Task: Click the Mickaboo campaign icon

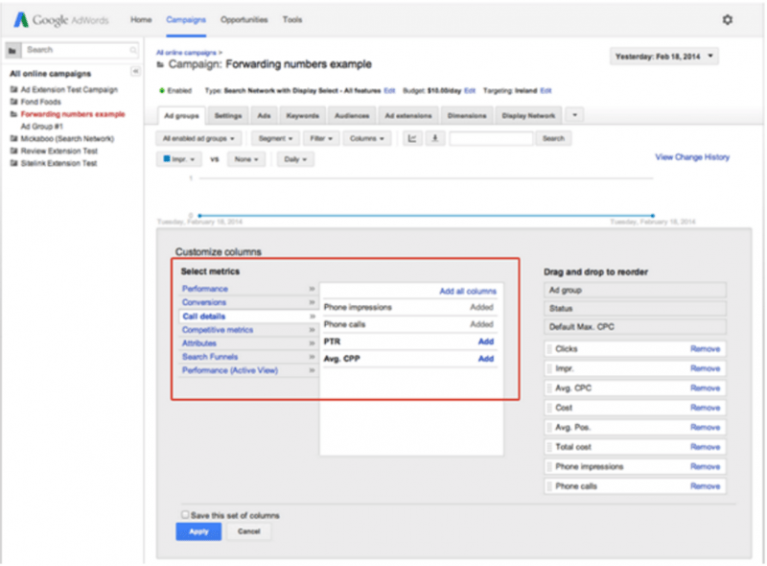Action: (x=14, y=138)
